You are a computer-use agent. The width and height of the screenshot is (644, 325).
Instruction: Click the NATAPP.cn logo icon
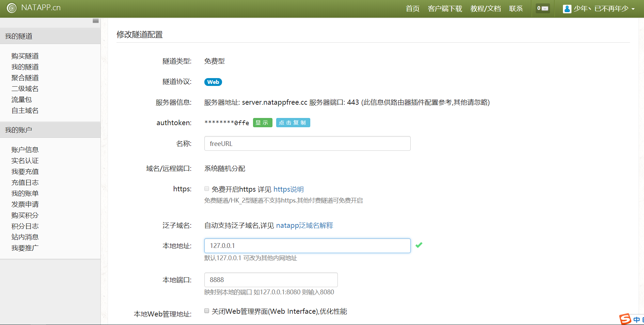point(12,8)
